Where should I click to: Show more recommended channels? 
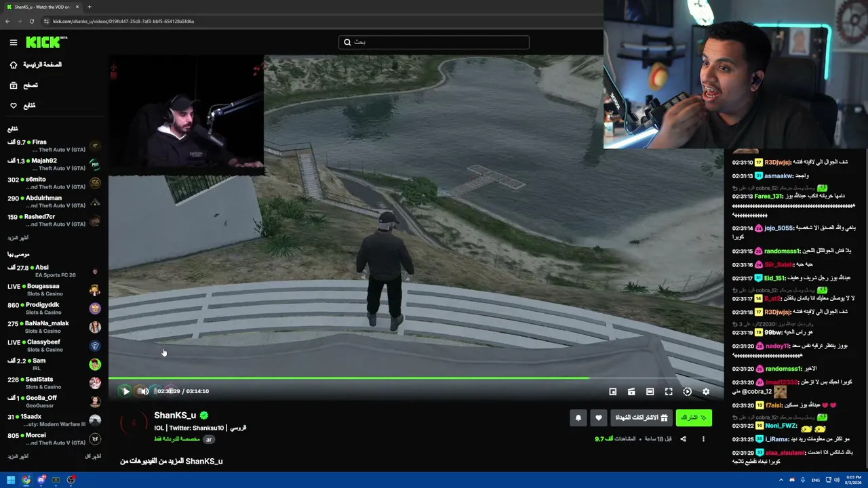pyautogui.click(x=18, y=456)
